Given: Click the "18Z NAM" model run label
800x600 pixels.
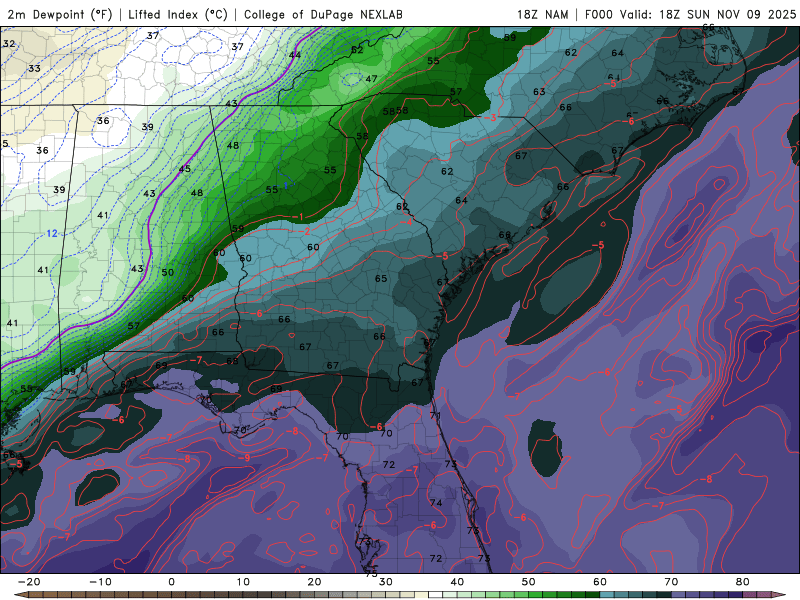Looking at the screenshot, I should click(x=542, y=15).
